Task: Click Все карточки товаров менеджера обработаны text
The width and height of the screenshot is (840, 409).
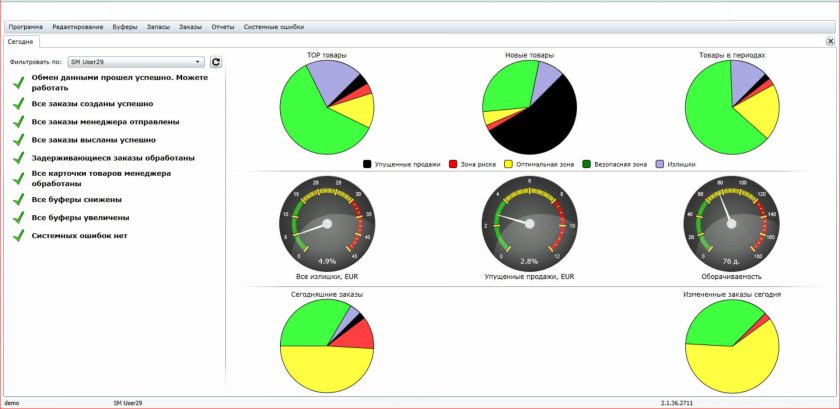Action: click(101, 179)
